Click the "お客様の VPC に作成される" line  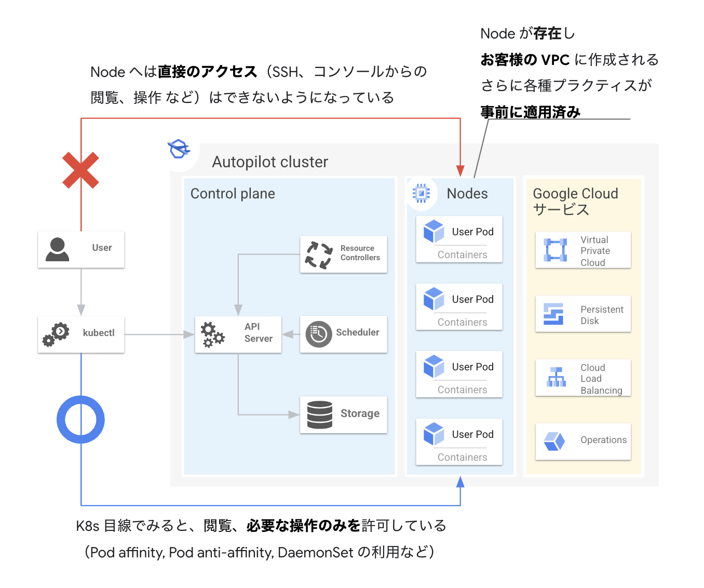coord(570,60)
